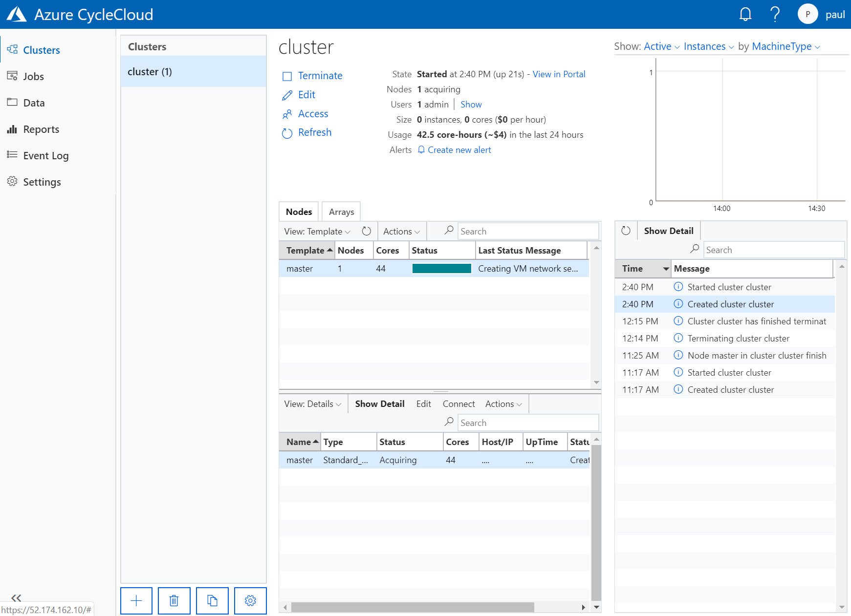Open the Actions dropdown in details pane
The image size is (851, 616).
504,404
